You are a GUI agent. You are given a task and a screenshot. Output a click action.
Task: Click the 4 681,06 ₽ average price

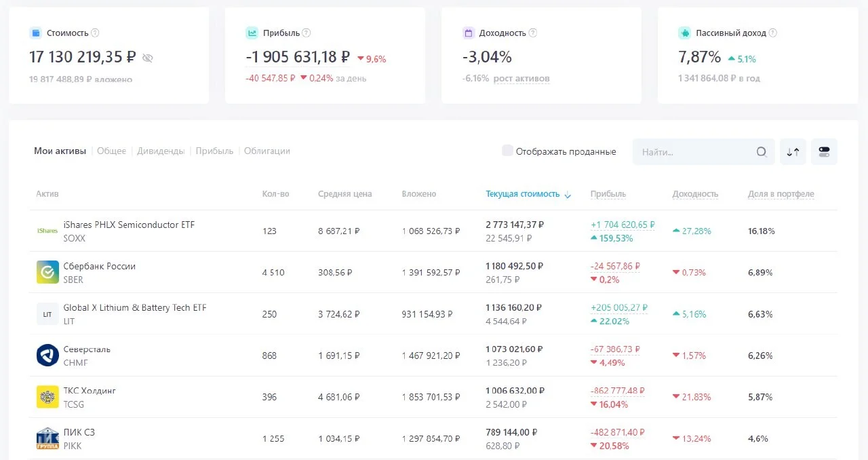339,397
